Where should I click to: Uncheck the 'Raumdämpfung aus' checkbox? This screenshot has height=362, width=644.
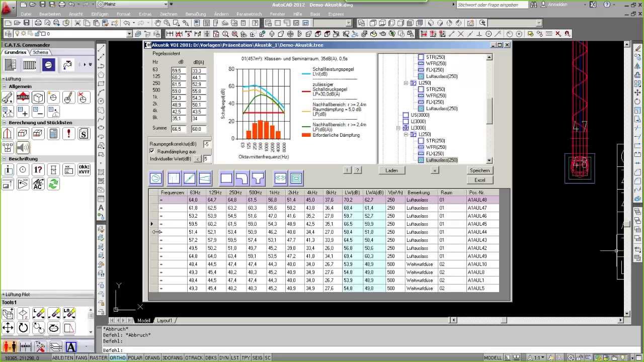tap(152, 151)
